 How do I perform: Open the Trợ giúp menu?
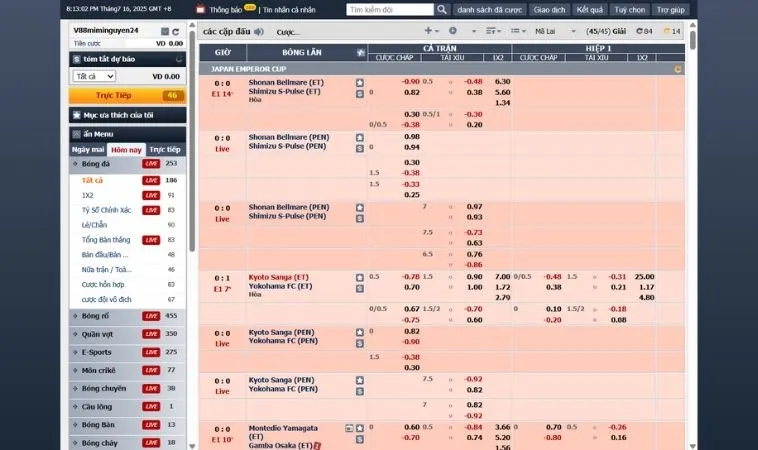pos(671,10)
